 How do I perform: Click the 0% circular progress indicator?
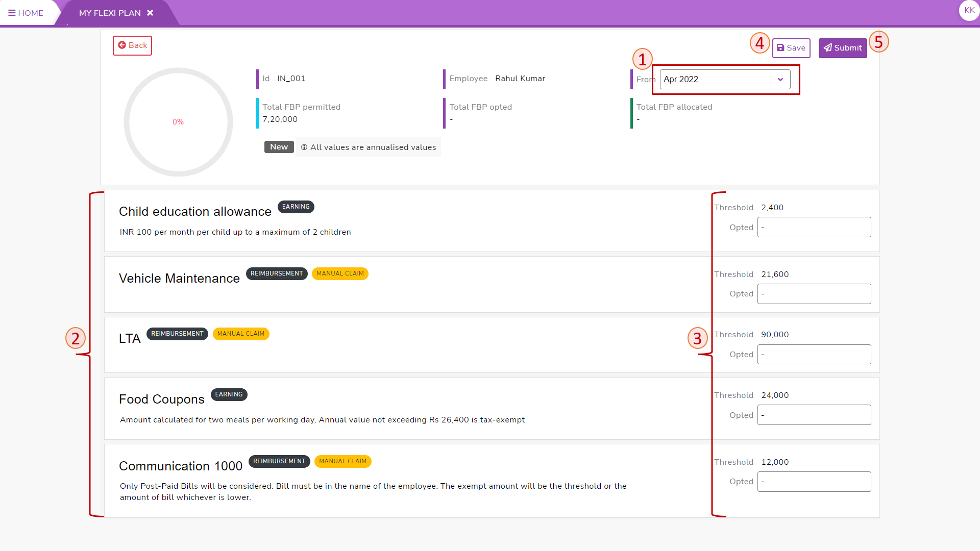(x=178, y=122)
